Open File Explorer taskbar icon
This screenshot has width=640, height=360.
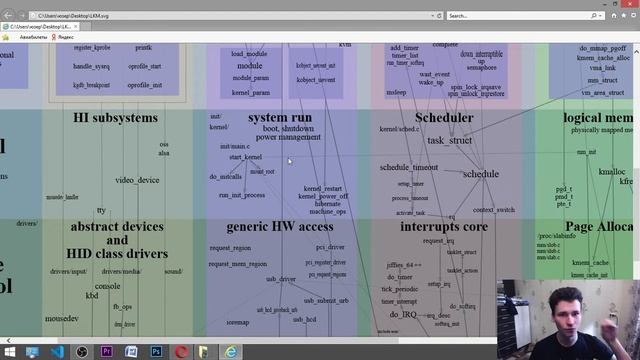tap(203, 351)
